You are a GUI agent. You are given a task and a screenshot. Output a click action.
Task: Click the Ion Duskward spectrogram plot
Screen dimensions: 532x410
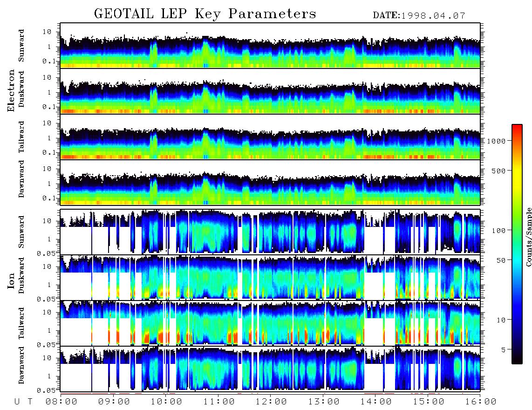270,277
